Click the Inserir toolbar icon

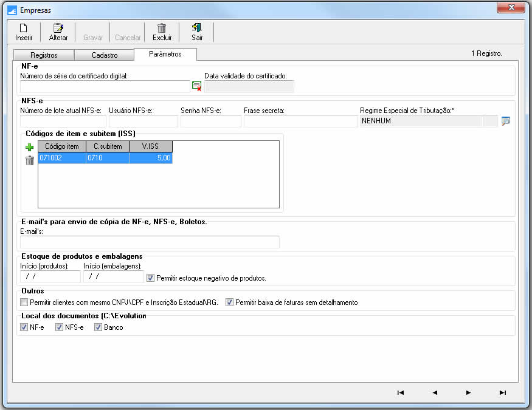tap(24, 28)
